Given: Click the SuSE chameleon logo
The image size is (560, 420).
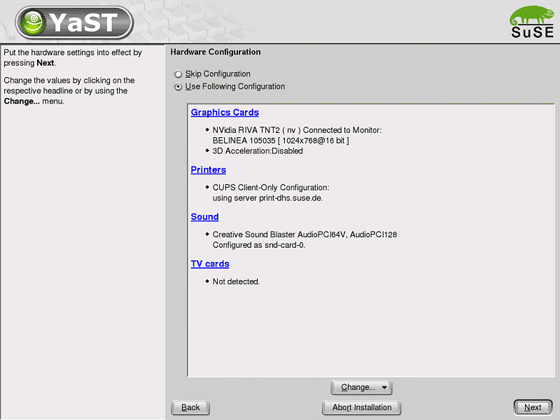Looking at the screenshot, I should (532, 22).
